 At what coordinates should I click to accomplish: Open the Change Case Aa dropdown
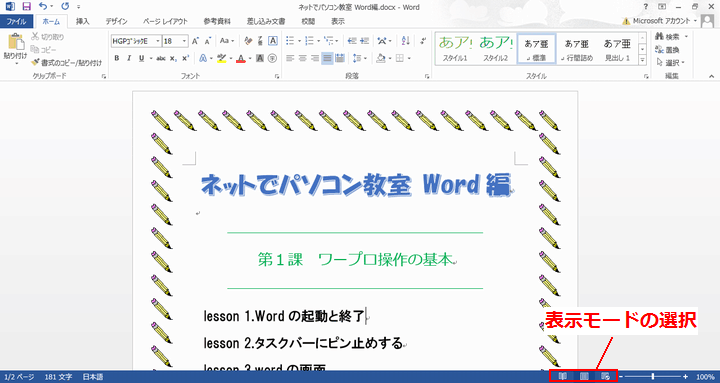point(227,41)
